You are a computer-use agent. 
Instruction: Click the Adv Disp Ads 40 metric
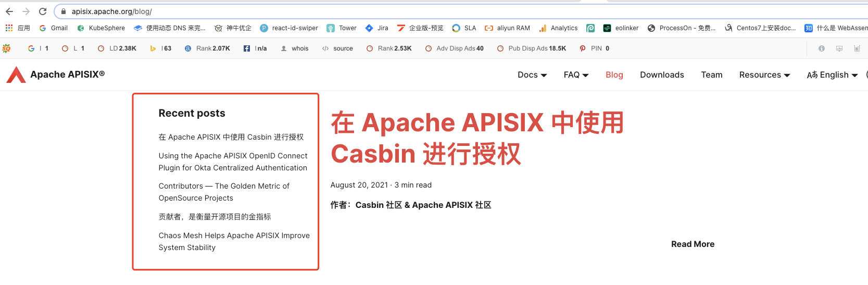coord(455,48)
